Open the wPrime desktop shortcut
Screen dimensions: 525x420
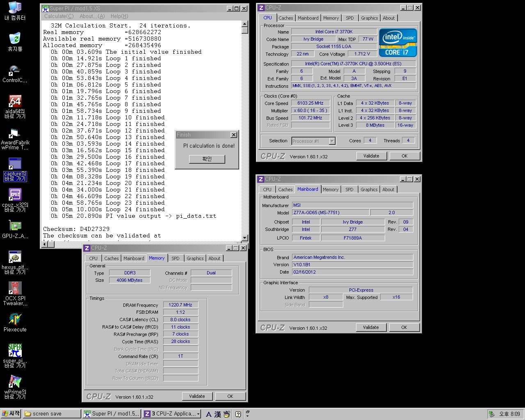(x=15, y=387)
